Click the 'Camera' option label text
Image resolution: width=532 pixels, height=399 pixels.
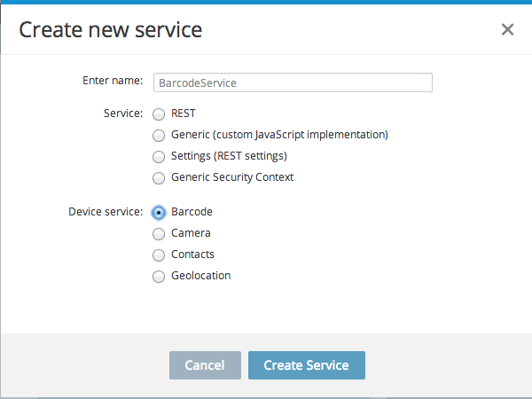(x=191, y=233)
